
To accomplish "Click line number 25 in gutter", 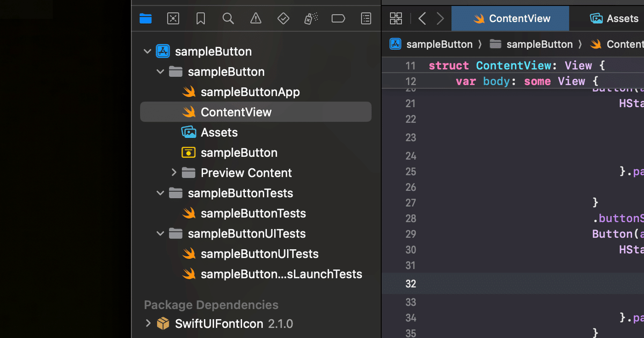I will (x=411, y=171).
